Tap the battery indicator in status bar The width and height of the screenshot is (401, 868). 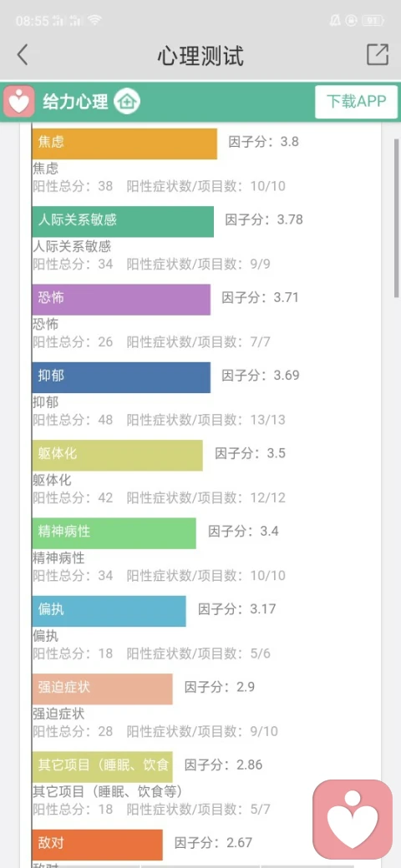click(373, 21)
